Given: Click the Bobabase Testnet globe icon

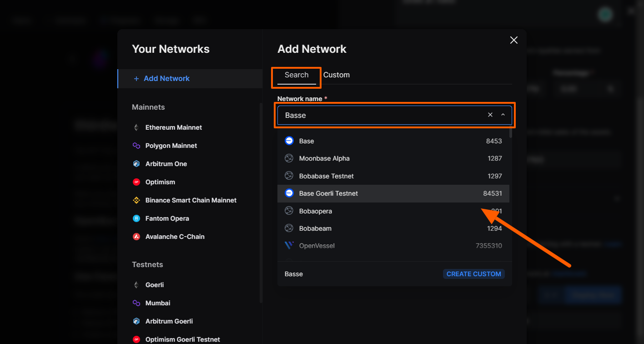Looking at the screenshot, I should pos(289,176).
